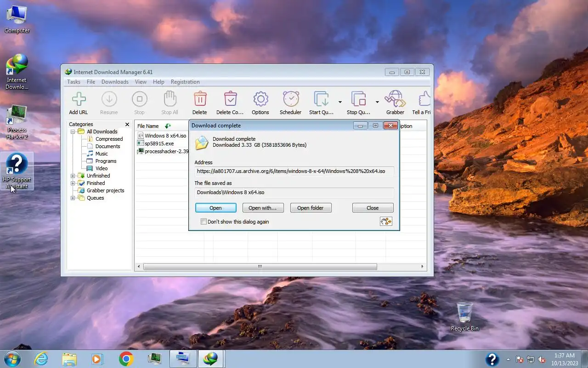The image size is (588, 368).
Task: Click the hand-arrows icon in Download complete dialog
Action: click(386, 222)
